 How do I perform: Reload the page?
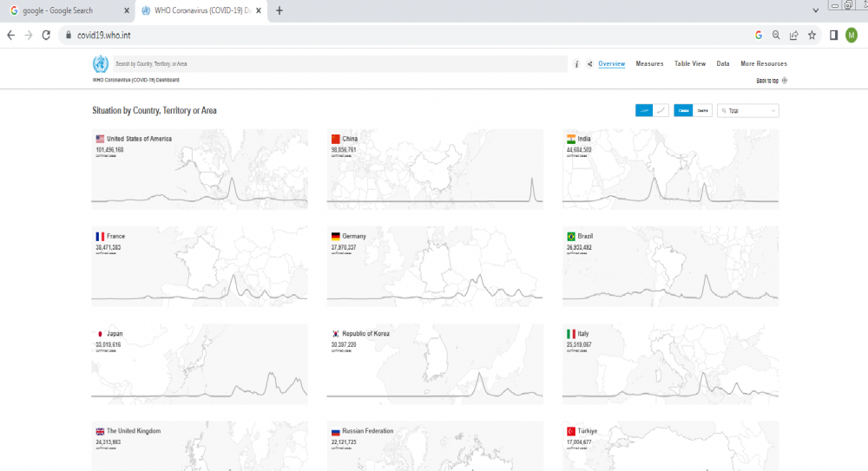click(47, 36)
